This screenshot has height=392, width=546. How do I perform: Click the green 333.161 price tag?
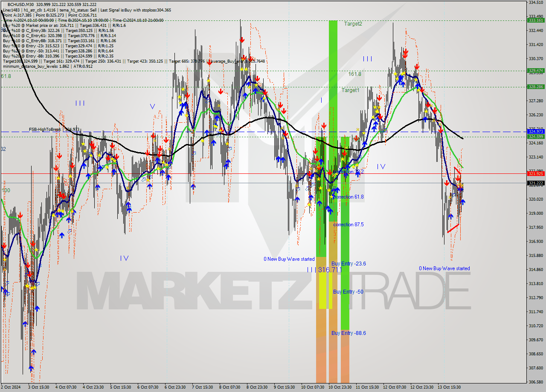tap(536, 20)
